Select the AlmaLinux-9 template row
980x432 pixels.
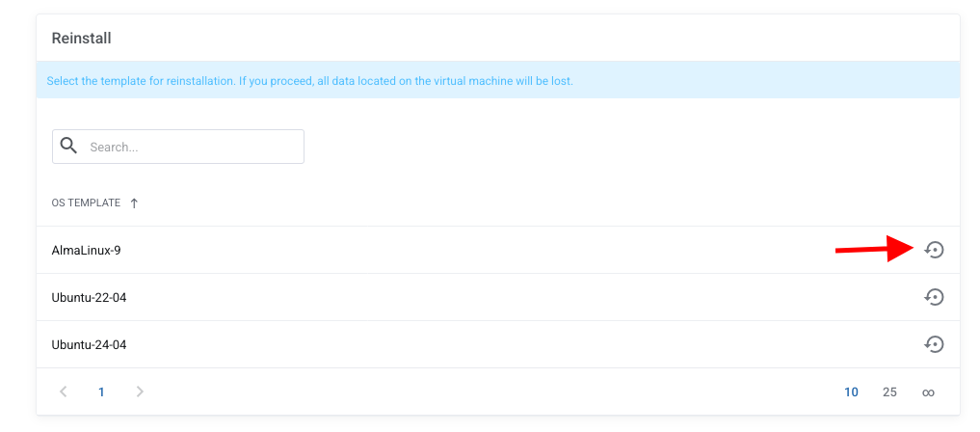[x=86, y=251]
